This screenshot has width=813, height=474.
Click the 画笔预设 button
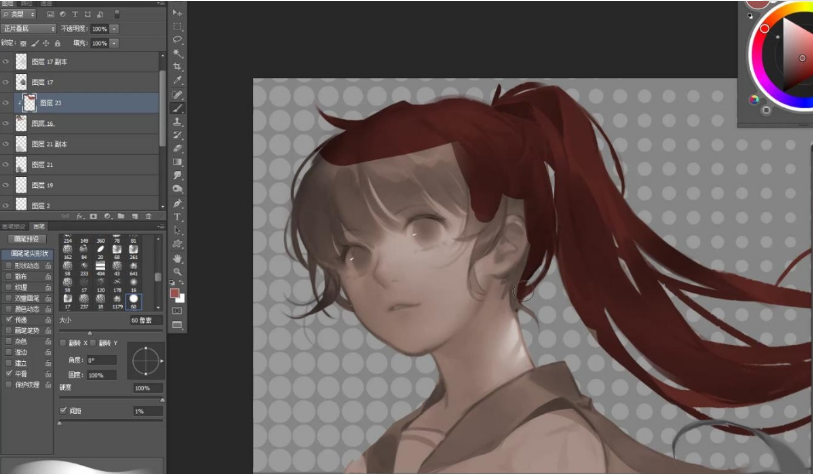pyautogui.click(x=27, y=239)
